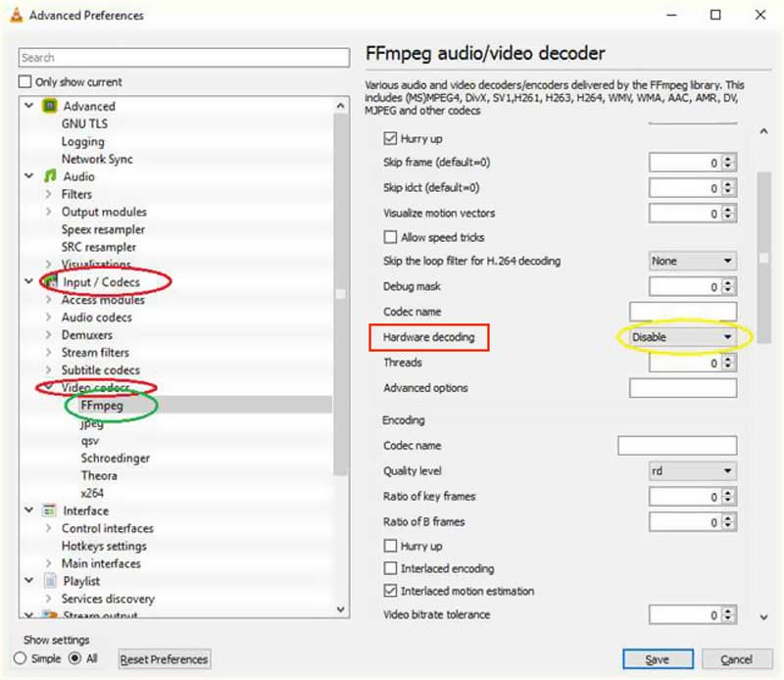Increase the Threads value stepper
784x680 pixels.
click(x=728, y=359)
